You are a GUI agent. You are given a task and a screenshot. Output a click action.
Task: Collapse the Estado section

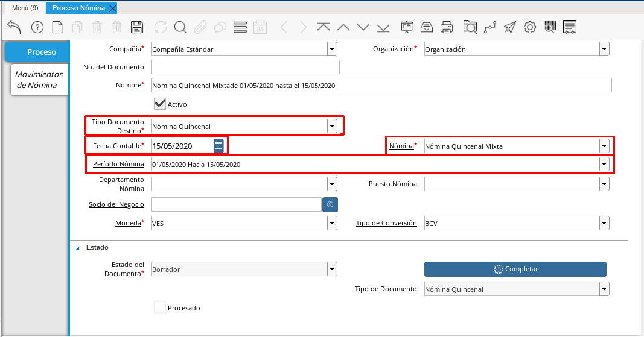[78, 248]
